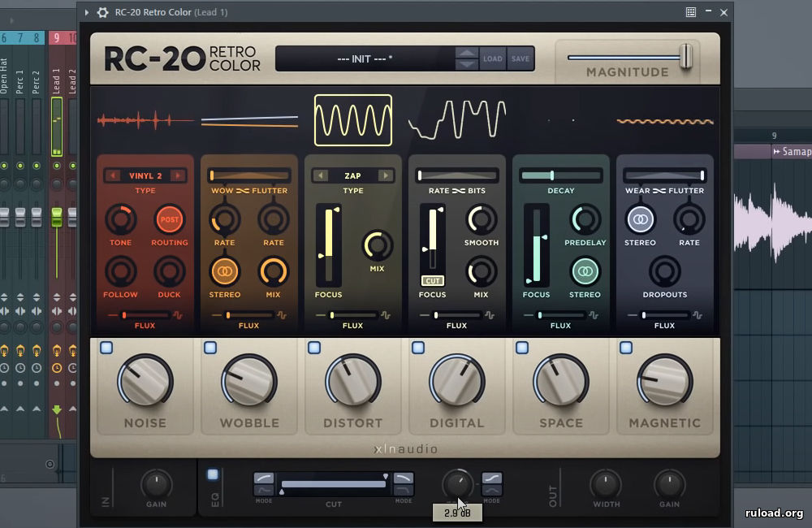
Task: Click the Digital SMOOTH knob
Action: click(482, 219)
